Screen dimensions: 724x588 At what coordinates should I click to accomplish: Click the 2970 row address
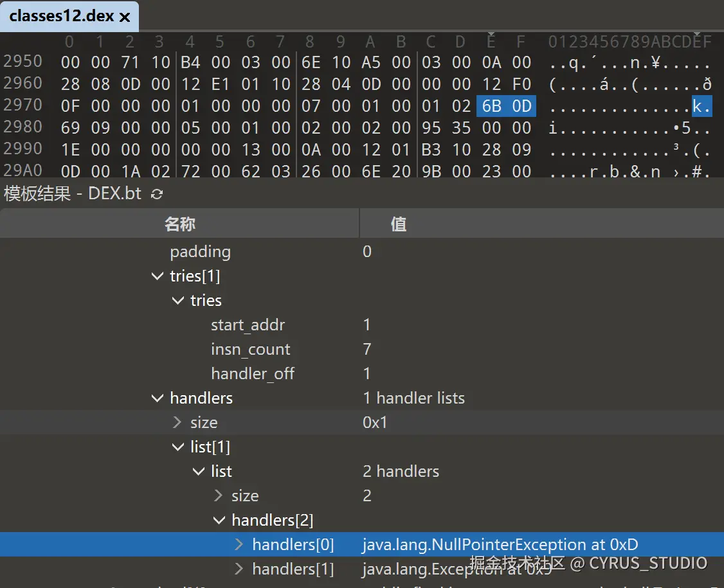click(x=23, y=105)
